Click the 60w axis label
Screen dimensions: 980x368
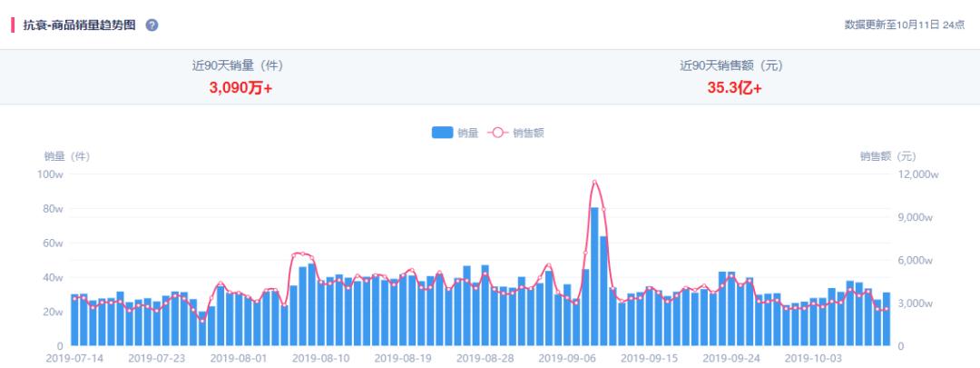(x=54, y=244)
